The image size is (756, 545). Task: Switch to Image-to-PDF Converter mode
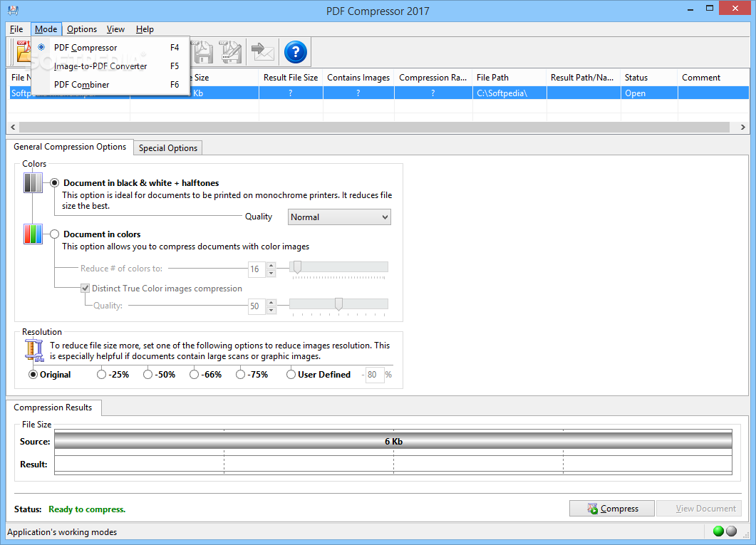(x=110, y=66)
